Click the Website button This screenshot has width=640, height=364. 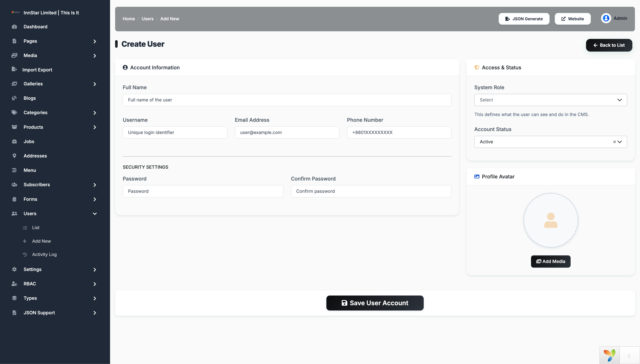pos(573,19)
